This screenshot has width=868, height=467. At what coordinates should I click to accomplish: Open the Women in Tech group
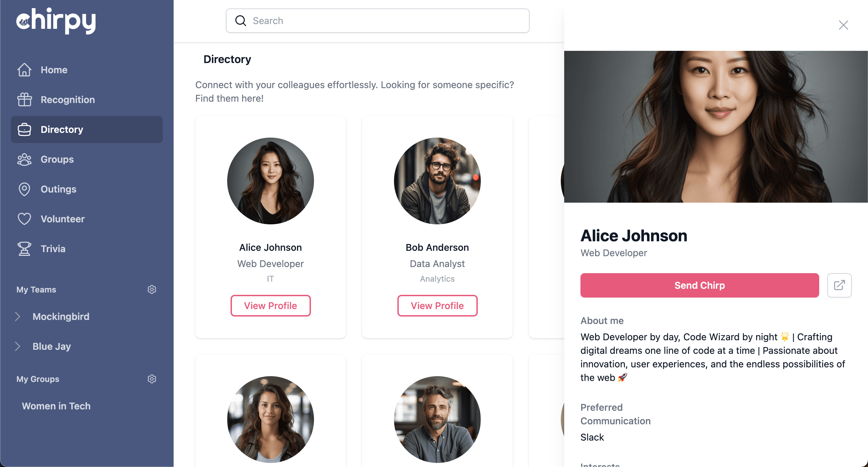tap(56, 405)
